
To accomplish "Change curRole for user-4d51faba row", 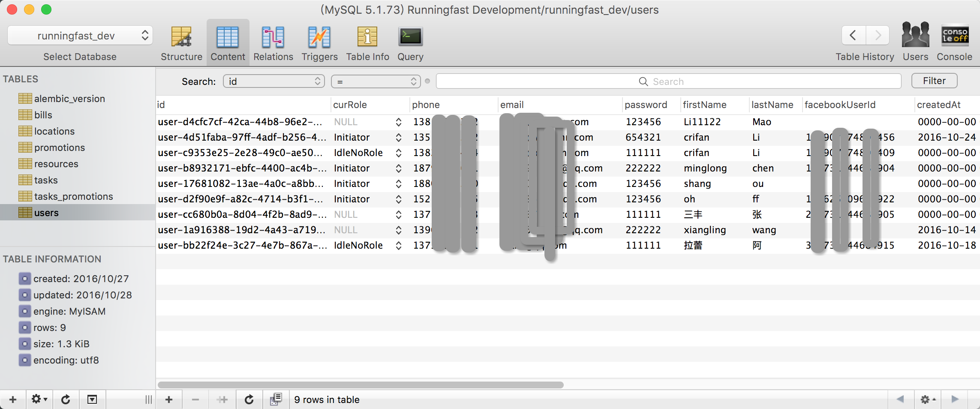I will 398,138.
